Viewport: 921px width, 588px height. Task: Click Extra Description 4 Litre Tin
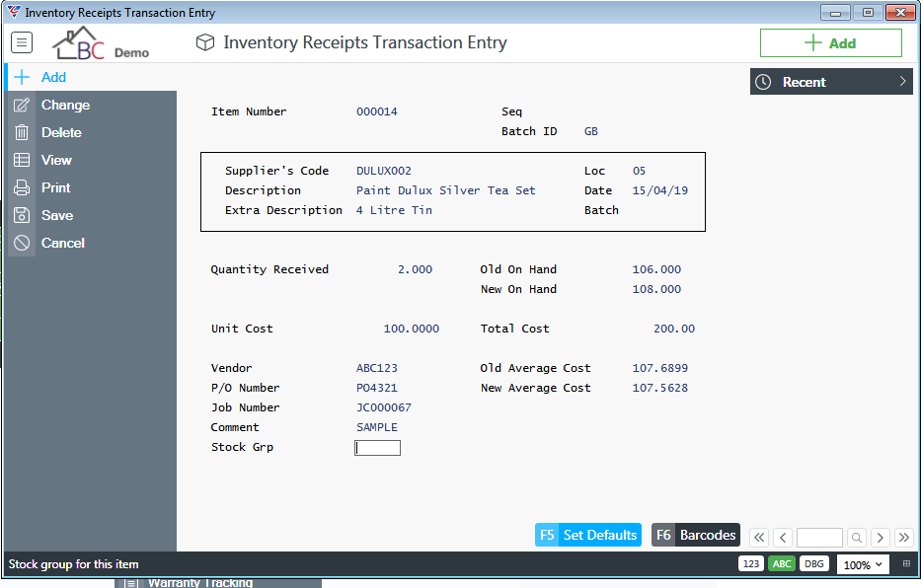coord(394,210)
